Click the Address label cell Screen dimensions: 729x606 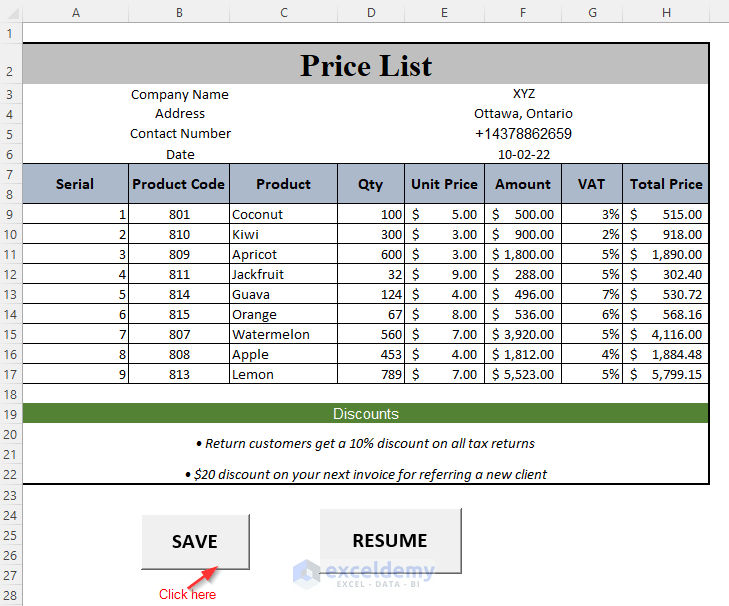point(179,113)
